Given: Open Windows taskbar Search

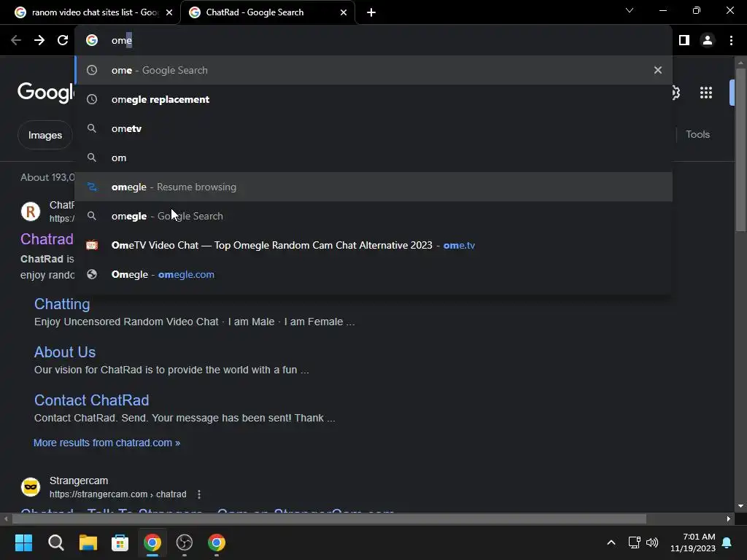Looking at the screenshot, I should [x=55, y=542].
